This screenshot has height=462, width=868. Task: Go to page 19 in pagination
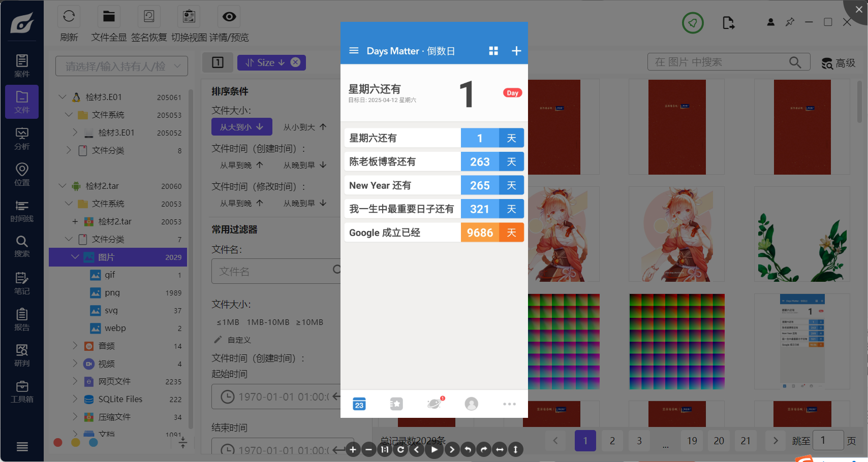tap(692, 441)
